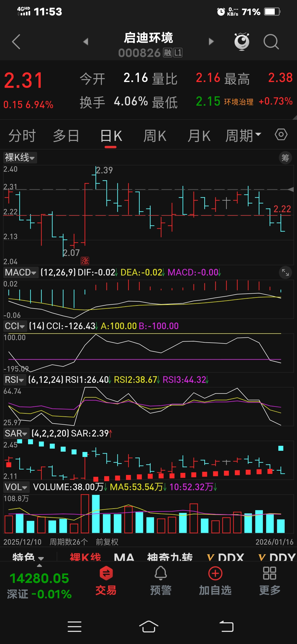Select the 日K tab
297x644 pixels.
pos(111,136)
